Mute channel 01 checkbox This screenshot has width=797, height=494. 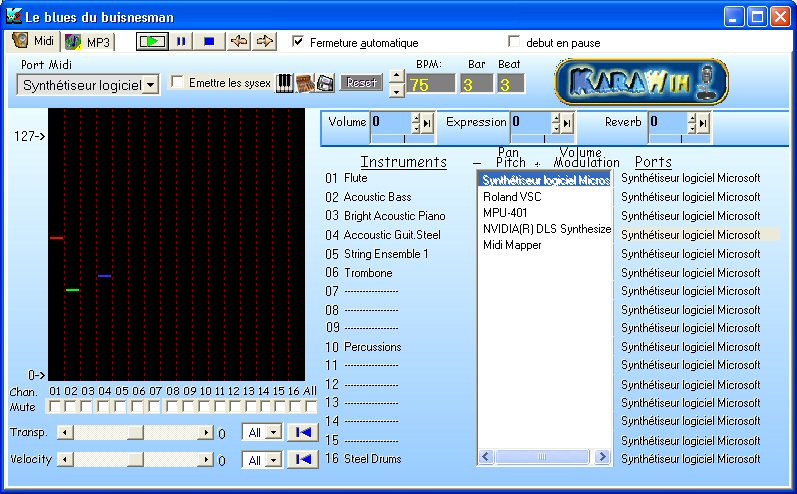tap(54, 407)
